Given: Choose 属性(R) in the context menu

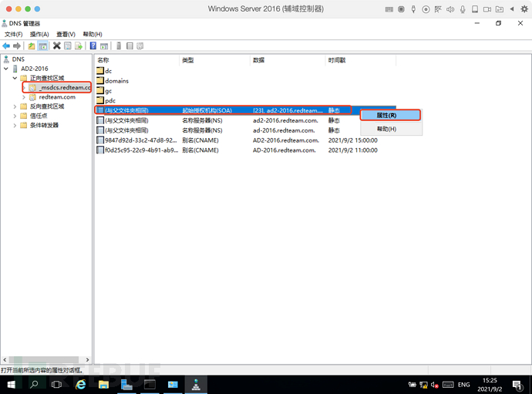Looking at the screenshot, I should (390, 116).
